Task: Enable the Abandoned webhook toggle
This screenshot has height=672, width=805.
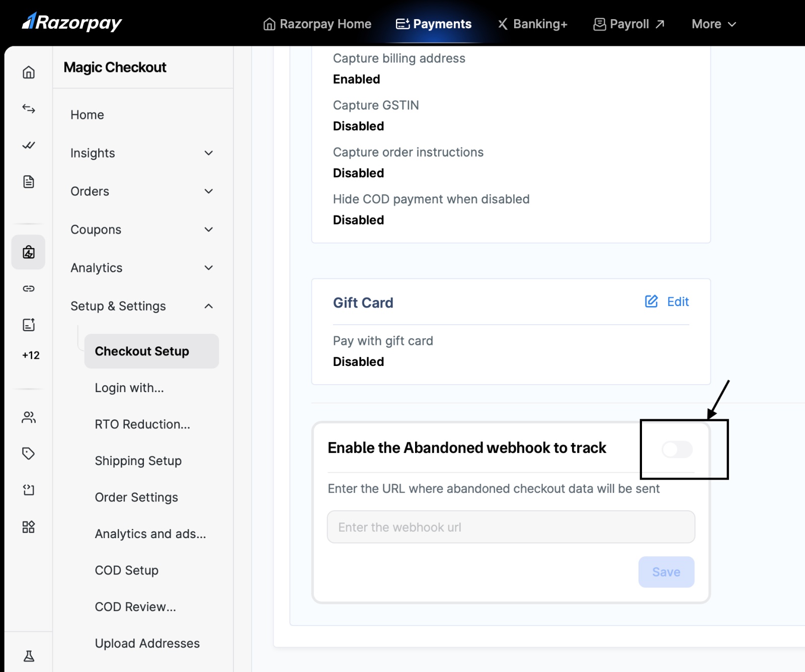Action: coord(677,449)
